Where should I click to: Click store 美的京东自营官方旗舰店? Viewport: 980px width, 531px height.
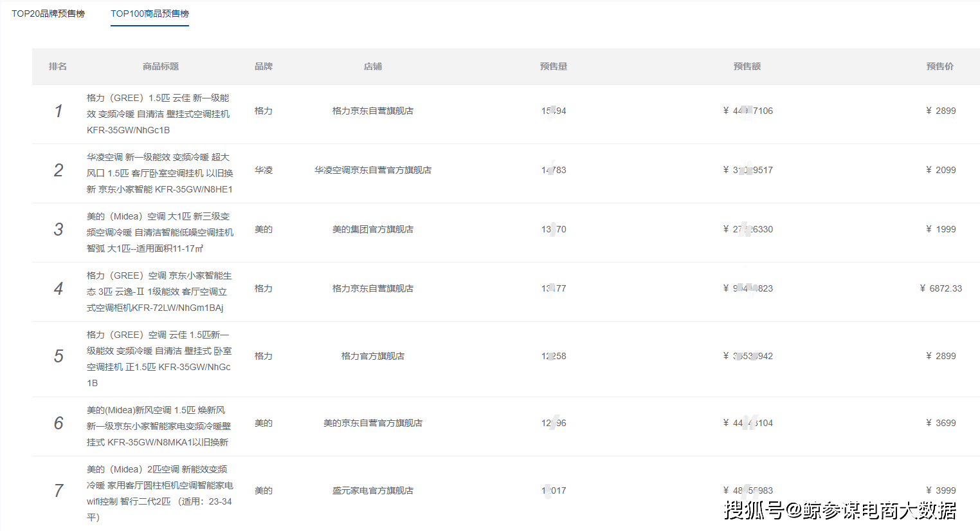point(373,423)
